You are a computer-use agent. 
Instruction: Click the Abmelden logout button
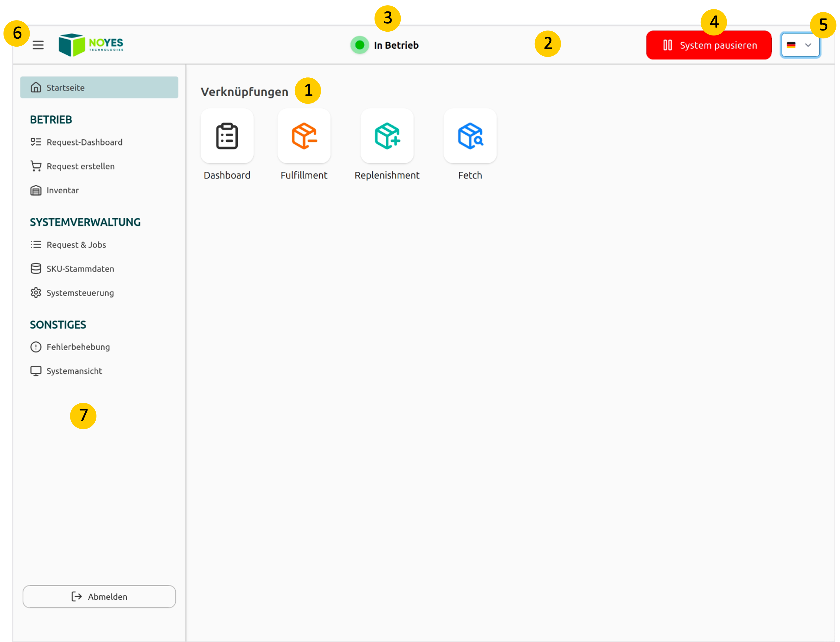coord(99,597)
